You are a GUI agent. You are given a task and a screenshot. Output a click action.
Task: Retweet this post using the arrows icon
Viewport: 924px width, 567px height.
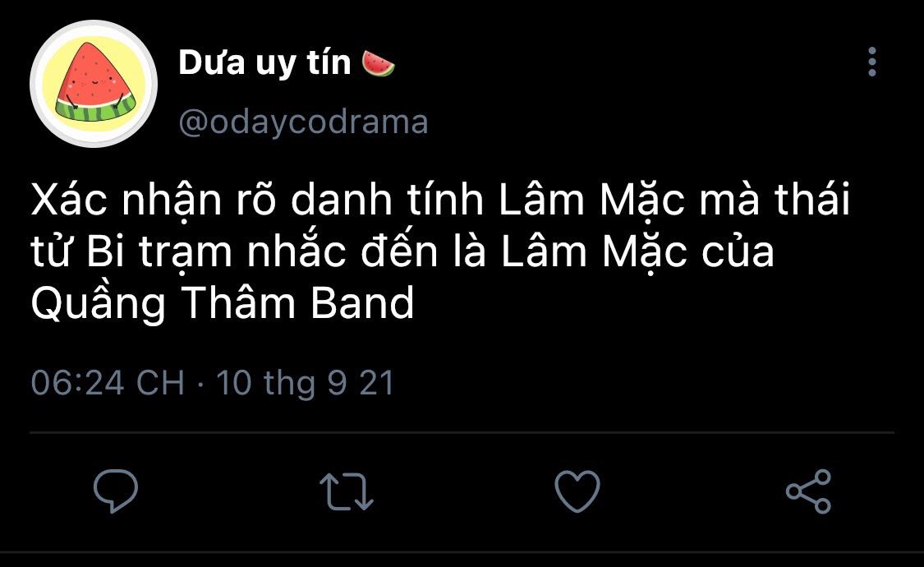pyautogui.click(x=347, y=491)
